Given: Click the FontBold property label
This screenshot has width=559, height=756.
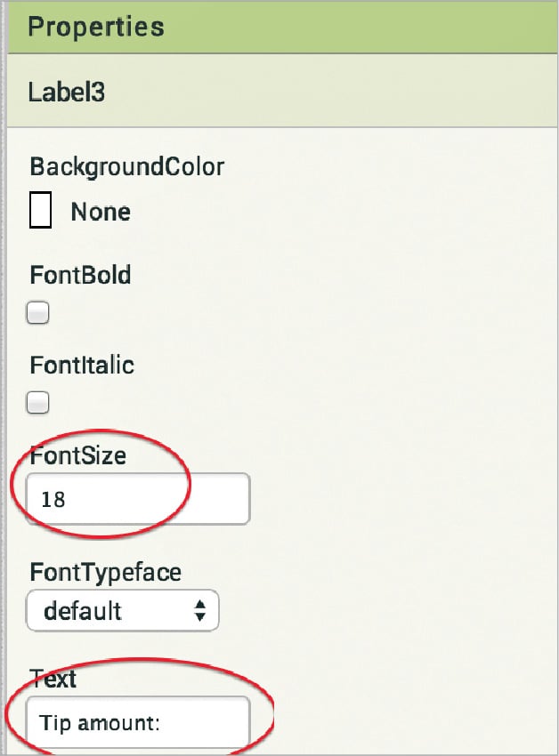Looking at the screenshot, I should 80,275.
